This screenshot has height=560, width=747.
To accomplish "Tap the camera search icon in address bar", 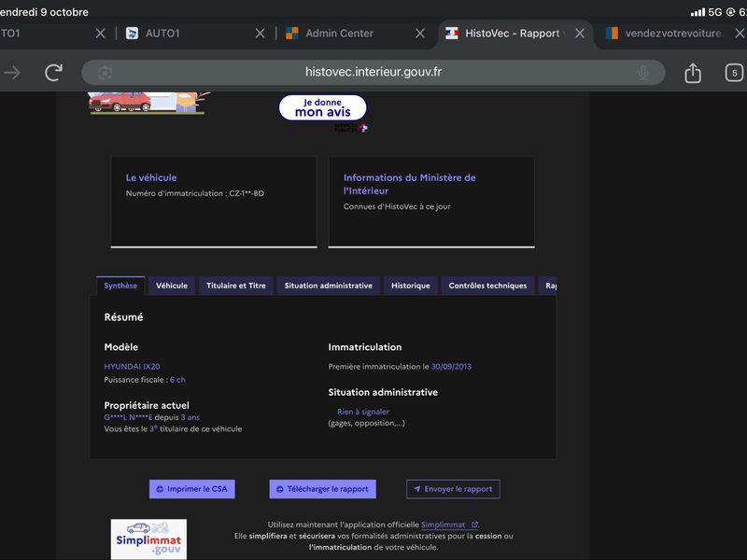I will tap(105, 73).
